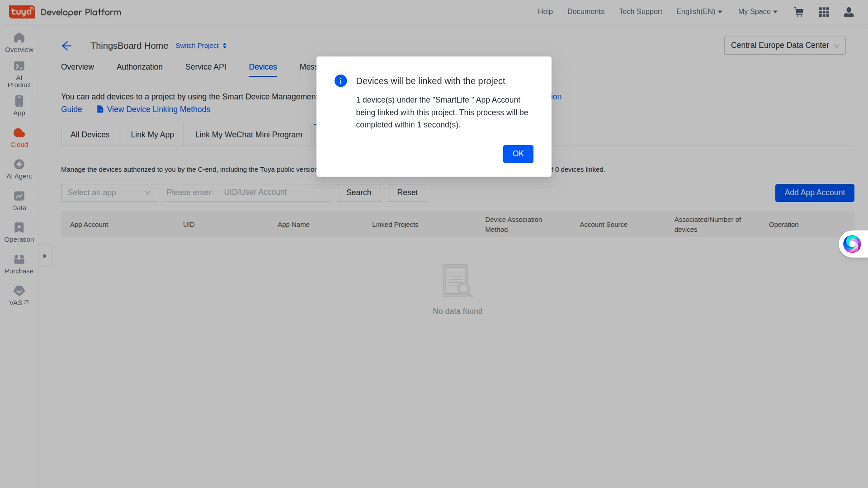Click the App Name column header

click(x=293, y=225)
